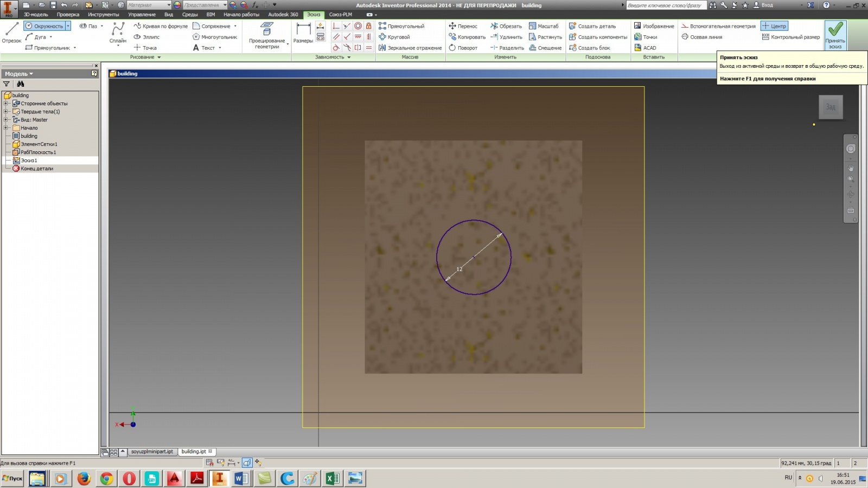
Task: Toggle the highlighted slice graphics status bar button
Action: (247, 463)
